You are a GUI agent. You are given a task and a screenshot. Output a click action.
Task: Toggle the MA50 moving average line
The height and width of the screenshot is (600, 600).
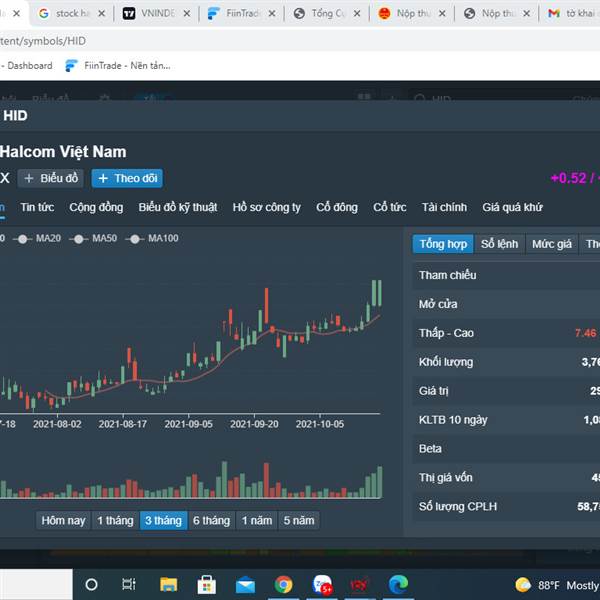pos(93,239)
